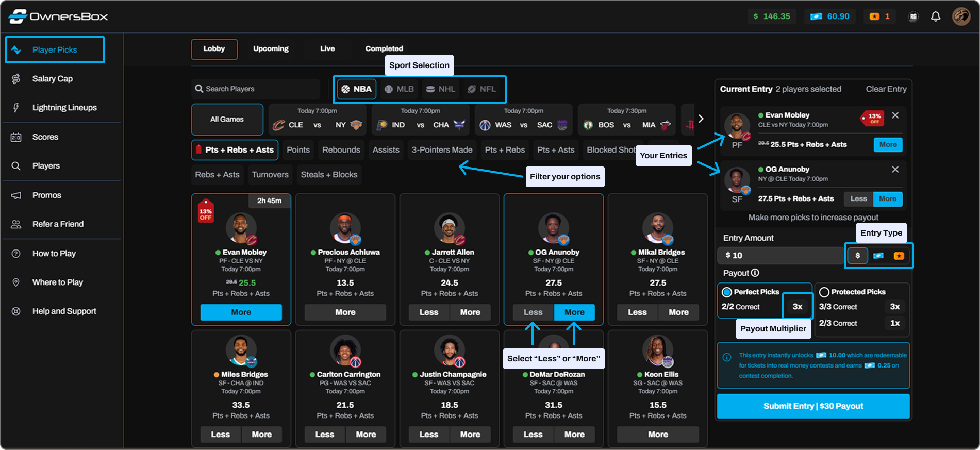The image size is (980, 450).
Task: Select the dollar cash entry type icon
Action: point(858,256)
